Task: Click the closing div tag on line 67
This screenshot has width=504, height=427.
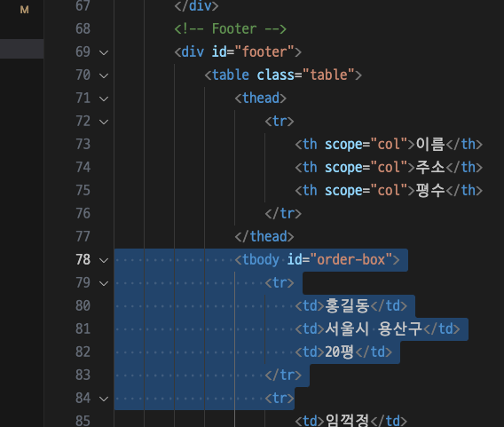Action: pyautogui.click(x=196, y=6)
